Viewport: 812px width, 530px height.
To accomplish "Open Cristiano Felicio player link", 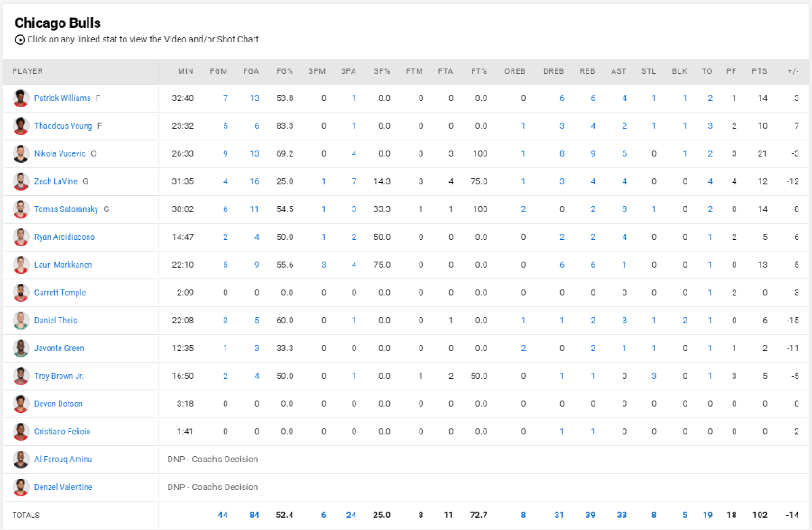I will pos(62,432).
